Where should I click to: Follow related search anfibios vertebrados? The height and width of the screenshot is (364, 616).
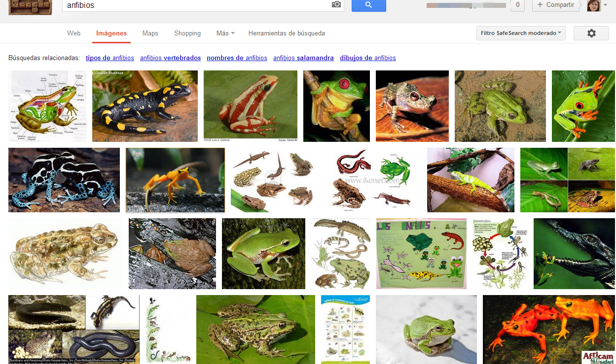[x=170, y=58]
